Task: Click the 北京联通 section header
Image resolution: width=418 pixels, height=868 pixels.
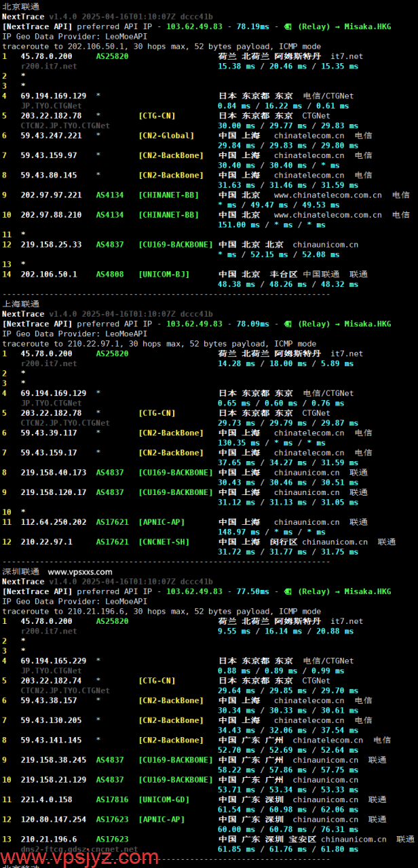Action: click(21, 6)
